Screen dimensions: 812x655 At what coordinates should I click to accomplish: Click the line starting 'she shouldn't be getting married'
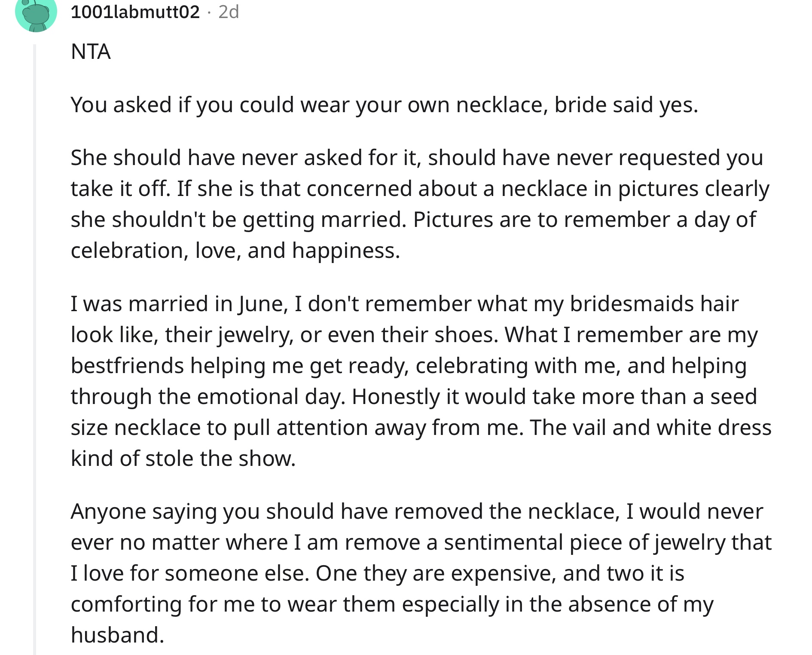tap(413, 220)
